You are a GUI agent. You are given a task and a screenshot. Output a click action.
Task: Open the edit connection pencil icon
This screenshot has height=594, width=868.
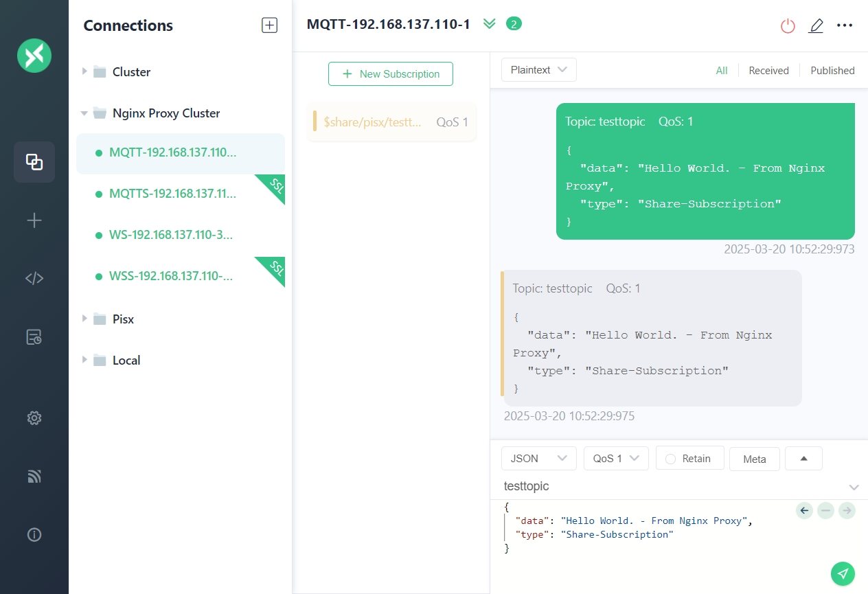[x=816, y=26]
